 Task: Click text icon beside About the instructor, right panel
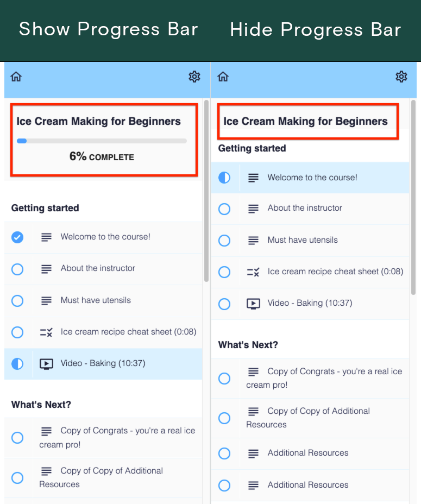tap(254, 209)
